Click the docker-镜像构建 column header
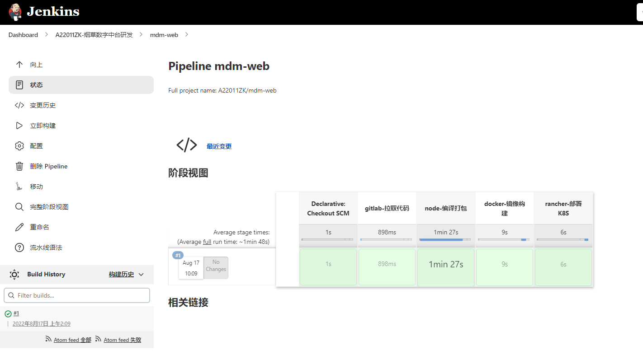 [x=505, y=208]
